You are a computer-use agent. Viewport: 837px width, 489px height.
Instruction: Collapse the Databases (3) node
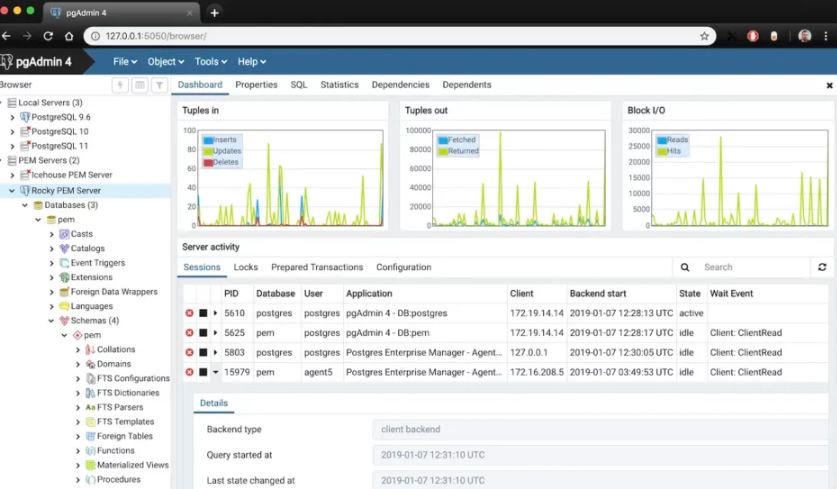click(x=25, y=205)
